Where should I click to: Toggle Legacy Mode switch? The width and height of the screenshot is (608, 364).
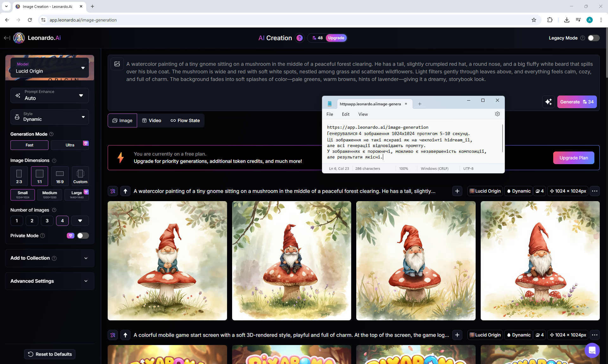(593, 38)
